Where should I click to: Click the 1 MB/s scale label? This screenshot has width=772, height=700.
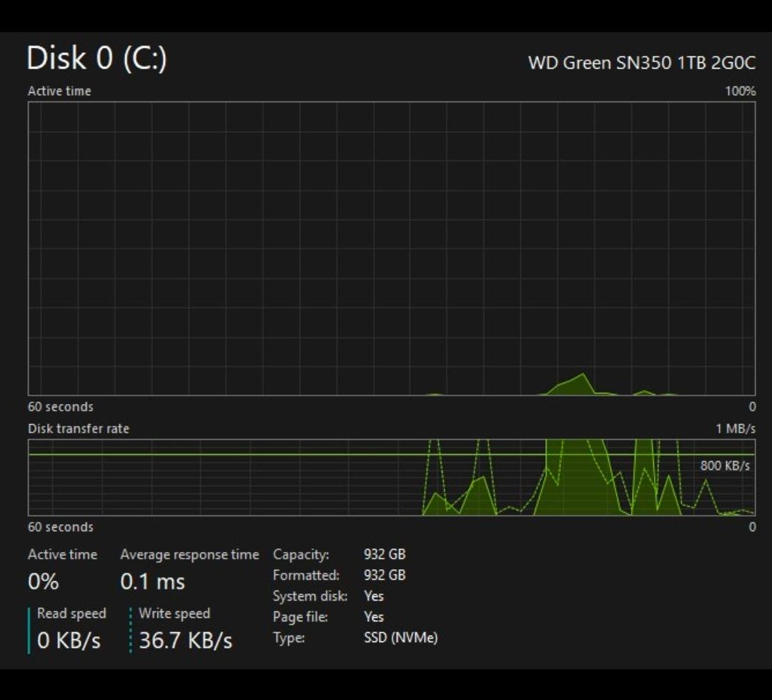tap(736, 428)
